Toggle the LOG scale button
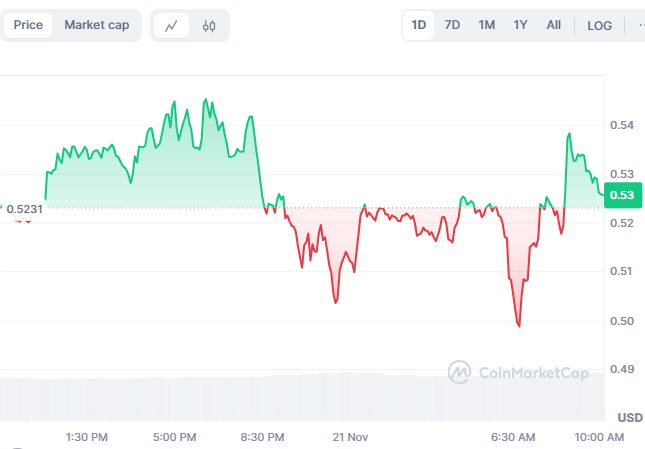The height and width of the screenshot is (449, 645). point(600,25)
